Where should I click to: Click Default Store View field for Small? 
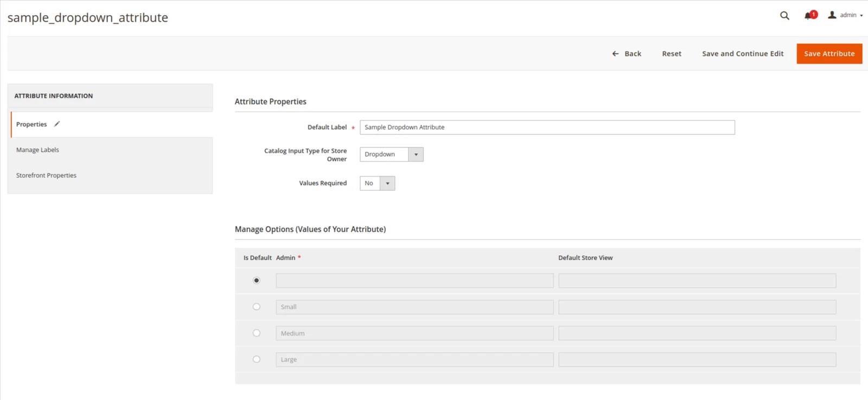coord(697,307)
